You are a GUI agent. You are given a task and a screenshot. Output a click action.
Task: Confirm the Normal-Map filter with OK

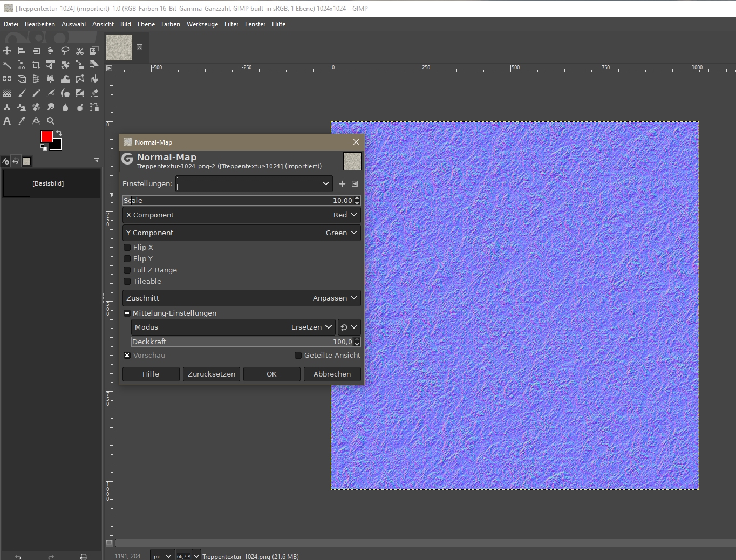click(x=271, y=374)
